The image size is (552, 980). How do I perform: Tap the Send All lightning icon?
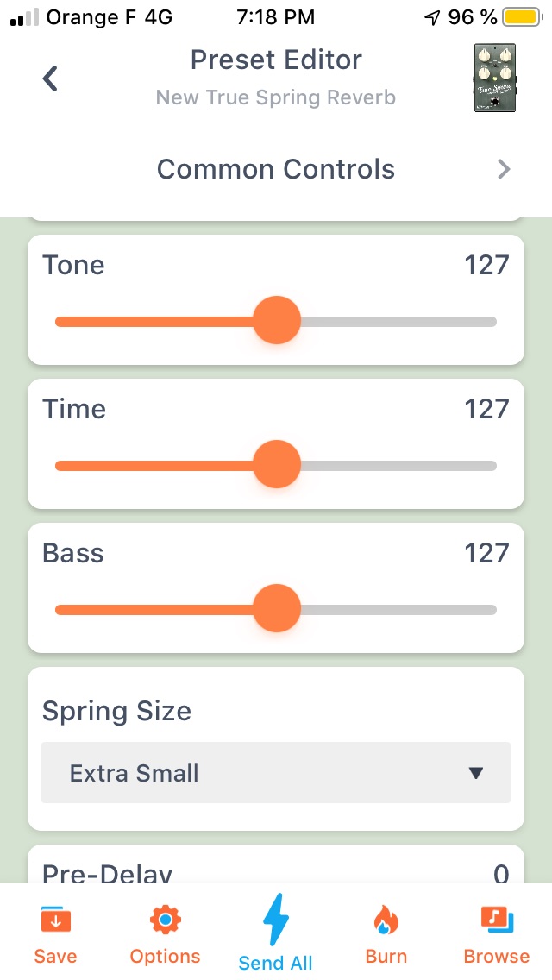(276, 921)
